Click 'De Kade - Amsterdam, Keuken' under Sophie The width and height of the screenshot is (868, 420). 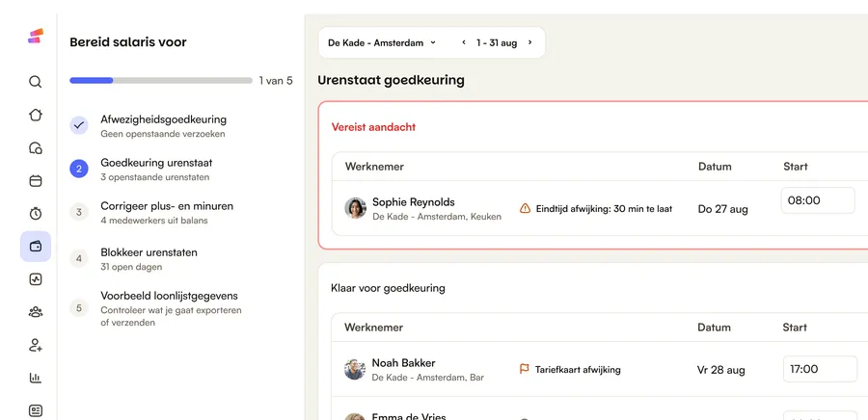(x=437, y=217)
